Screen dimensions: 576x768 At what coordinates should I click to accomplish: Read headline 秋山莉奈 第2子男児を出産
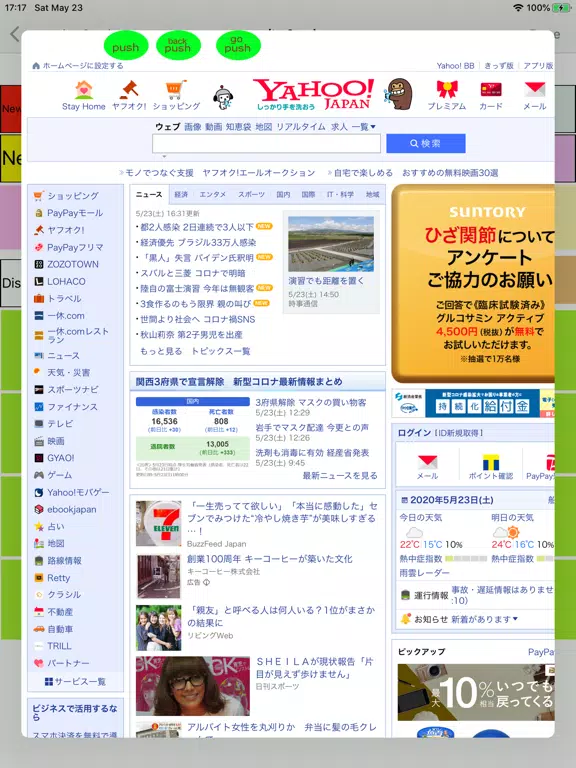click(192, 335)
